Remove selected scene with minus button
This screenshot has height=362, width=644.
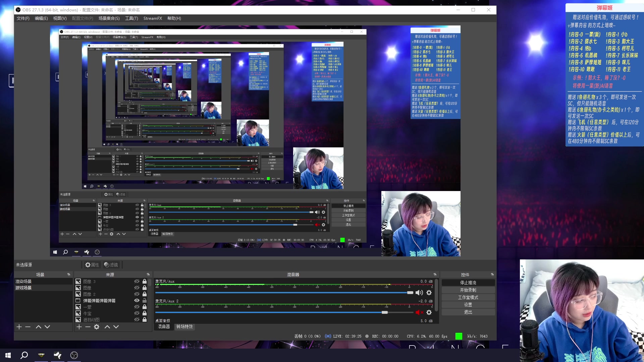pyautogui.click(x=28, y=327)
